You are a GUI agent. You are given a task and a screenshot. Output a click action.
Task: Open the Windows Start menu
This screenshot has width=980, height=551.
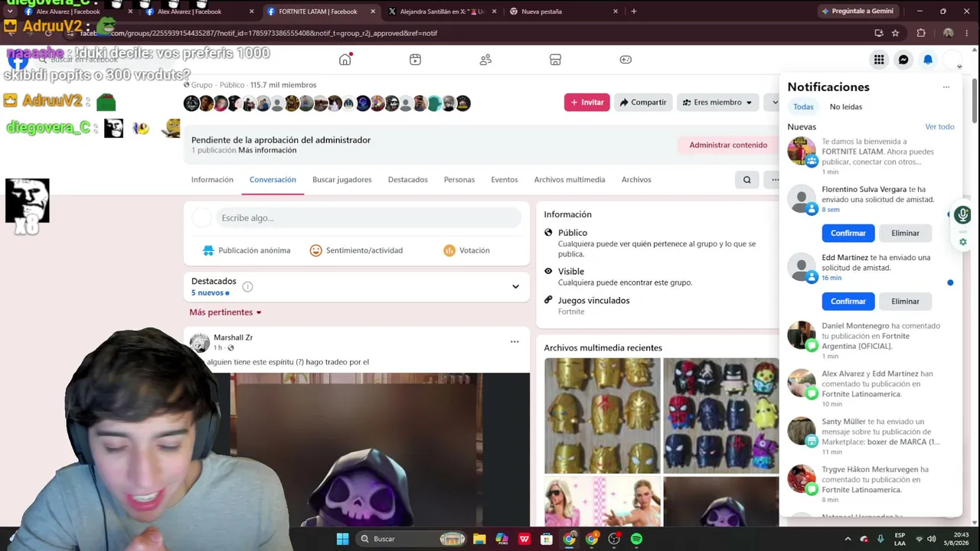pos(342,539)
